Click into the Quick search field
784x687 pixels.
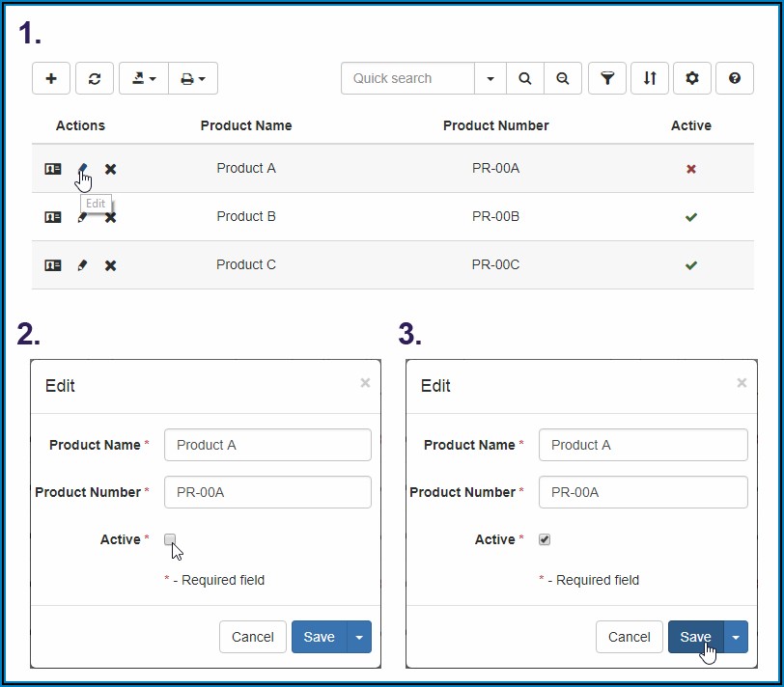[x=407, y=79]
